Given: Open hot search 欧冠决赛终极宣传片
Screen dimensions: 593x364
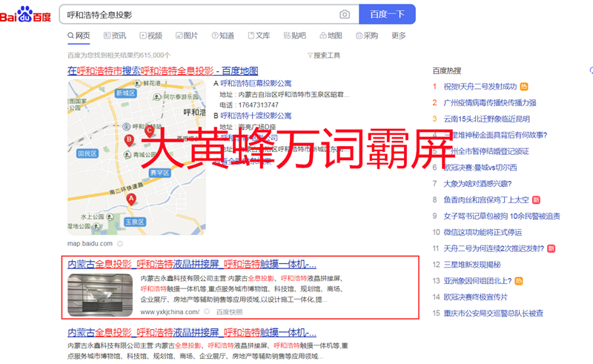Looking at the screenshot, I should [475, 297].
